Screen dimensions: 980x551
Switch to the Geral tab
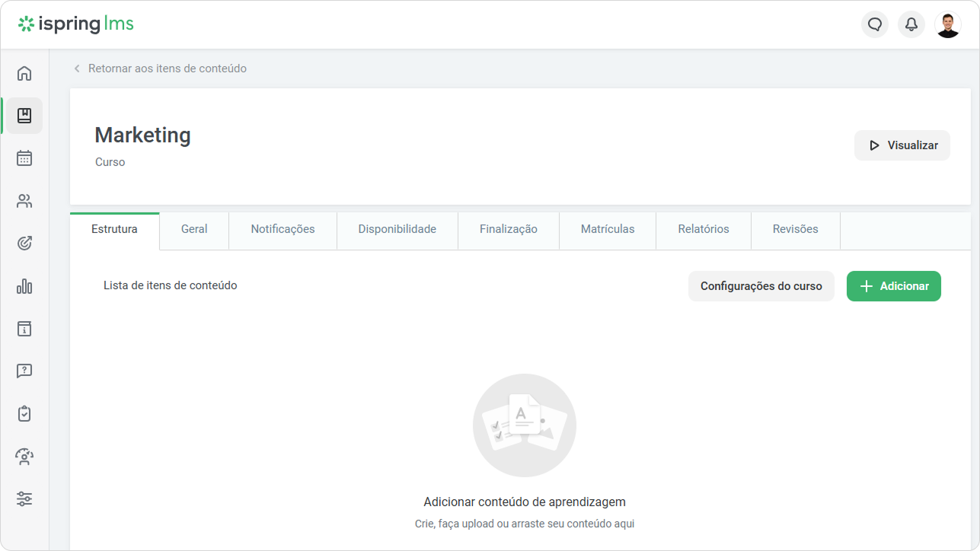coord(194,229)
